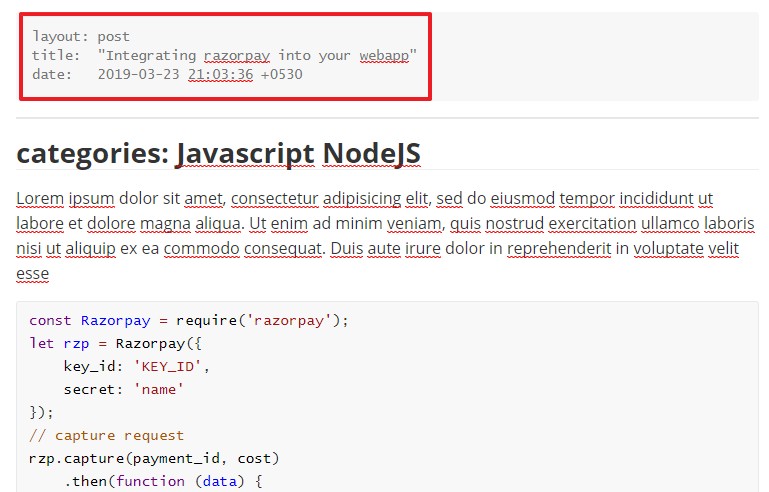Click the code line secret: 'name'
Image resolution: width=769 pixels, height=492 pixels.
click(124, 390)
